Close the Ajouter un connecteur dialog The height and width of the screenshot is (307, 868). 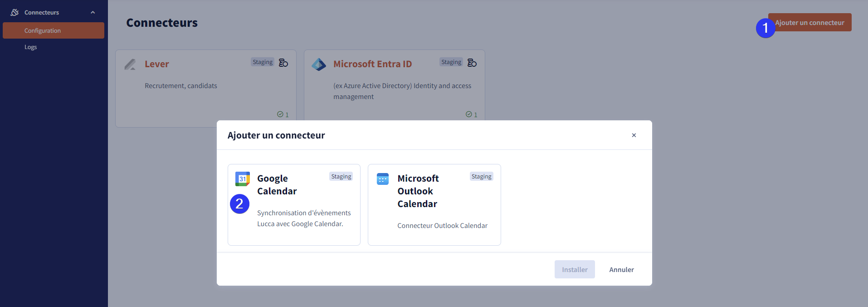click(x=634, y=135)
